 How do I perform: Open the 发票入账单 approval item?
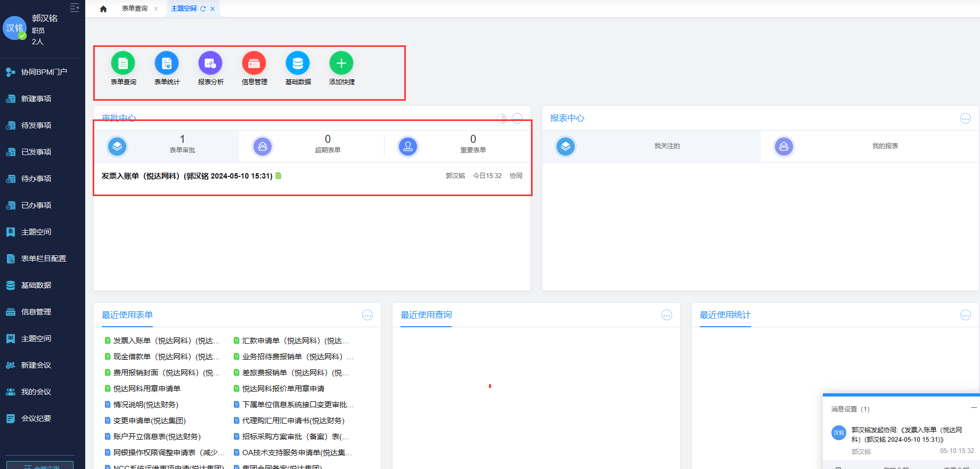tap(187, 176)
